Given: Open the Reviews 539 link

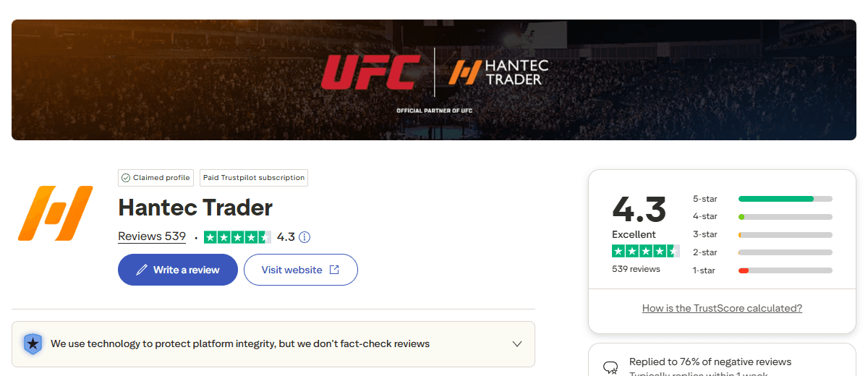Looking at the screenshot, I should pyautogui.click(x=152, y=236).
